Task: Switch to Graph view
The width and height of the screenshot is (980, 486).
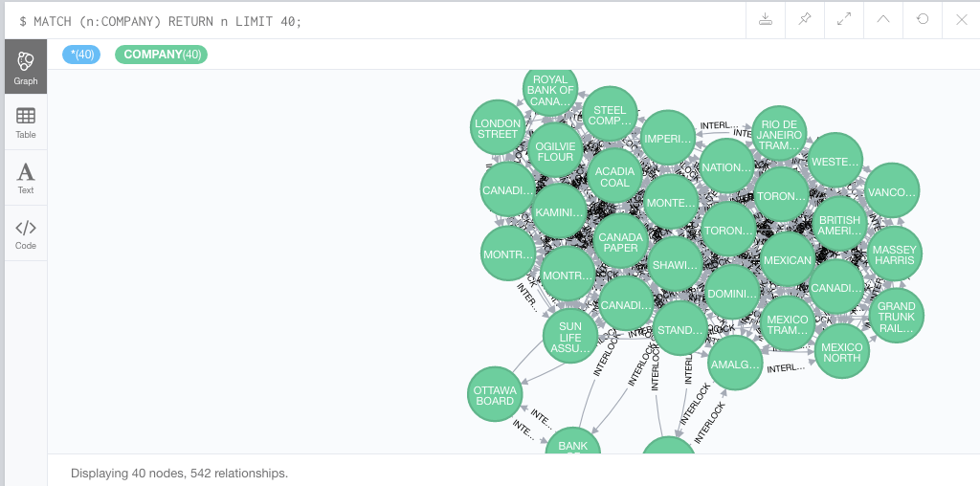Action: pyautogui.click(x=26, y=67)
